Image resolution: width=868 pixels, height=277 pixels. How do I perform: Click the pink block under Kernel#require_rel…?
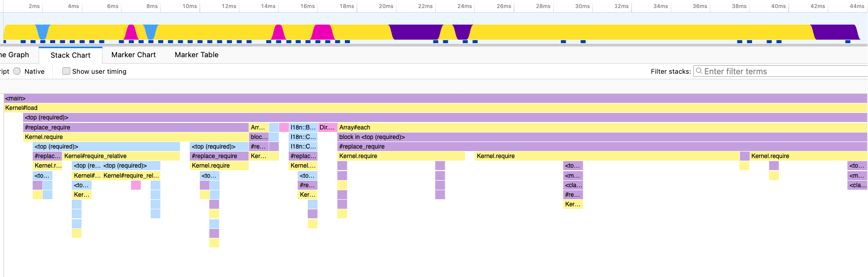[x=136, y=185]
